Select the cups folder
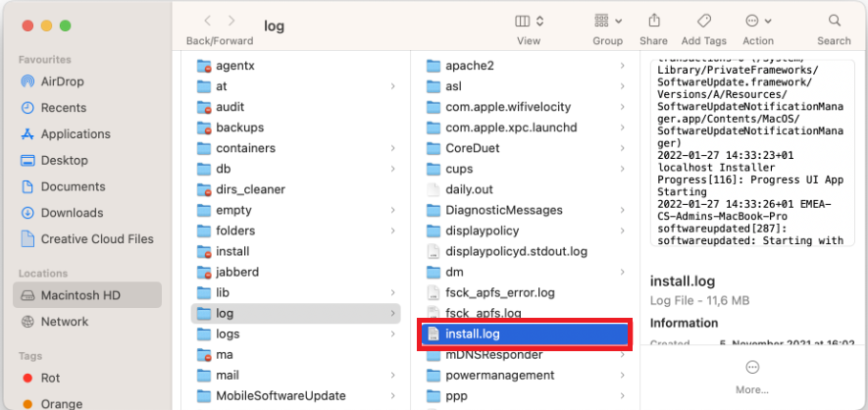Screen dimensions: 868x410 pyautogui.click(x=524, y=169)
